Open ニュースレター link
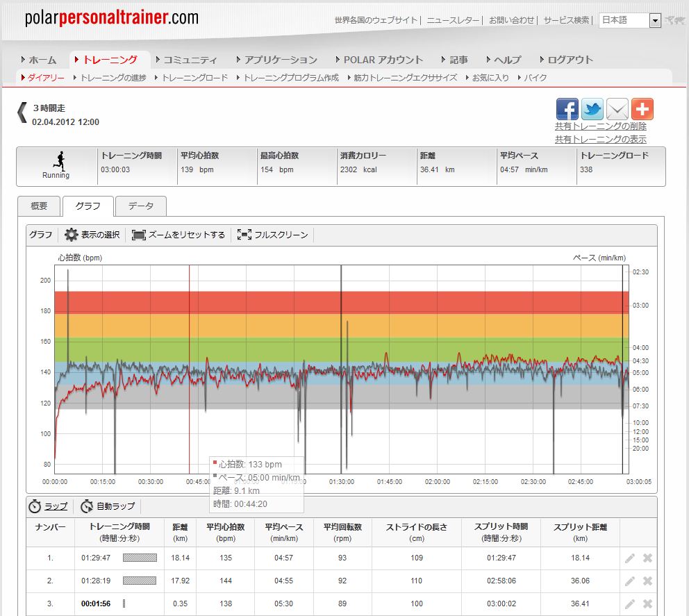689x616 pixels. point(453,20)
